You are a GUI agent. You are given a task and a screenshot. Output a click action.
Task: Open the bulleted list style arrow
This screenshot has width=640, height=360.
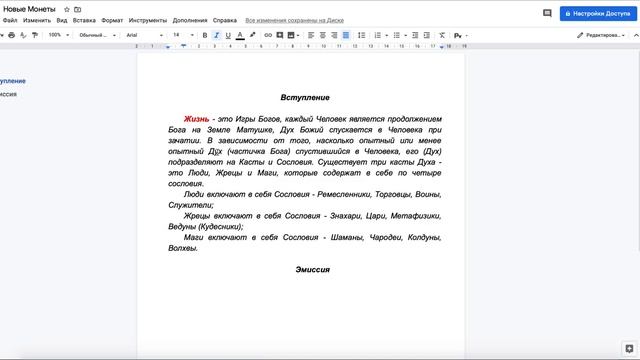click(405, 36)
